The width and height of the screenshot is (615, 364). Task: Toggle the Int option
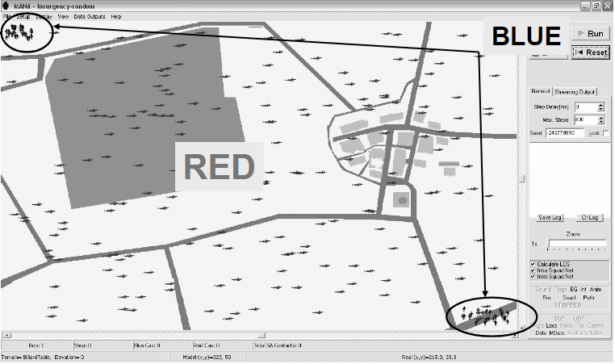pos(584,289)
